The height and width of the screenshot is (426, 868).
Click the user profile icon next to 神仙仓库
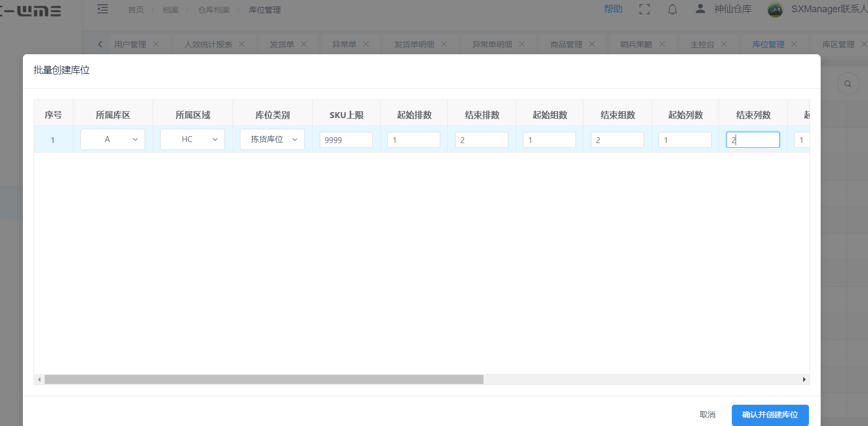pyautogui.click(x=700, y=9)
